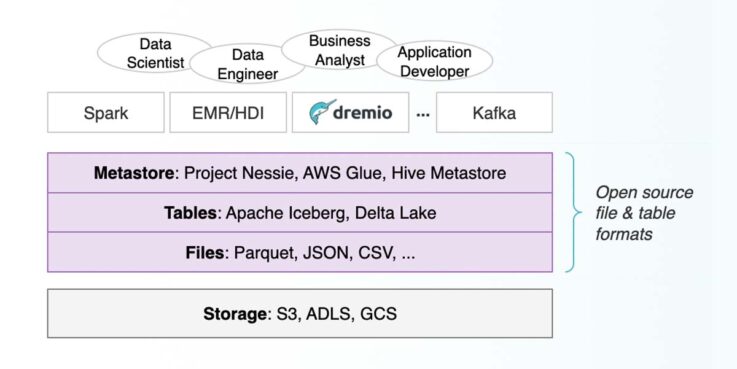Click the Application Developer oval
Screen dimensions: 737x369
(x=434, y=61)
